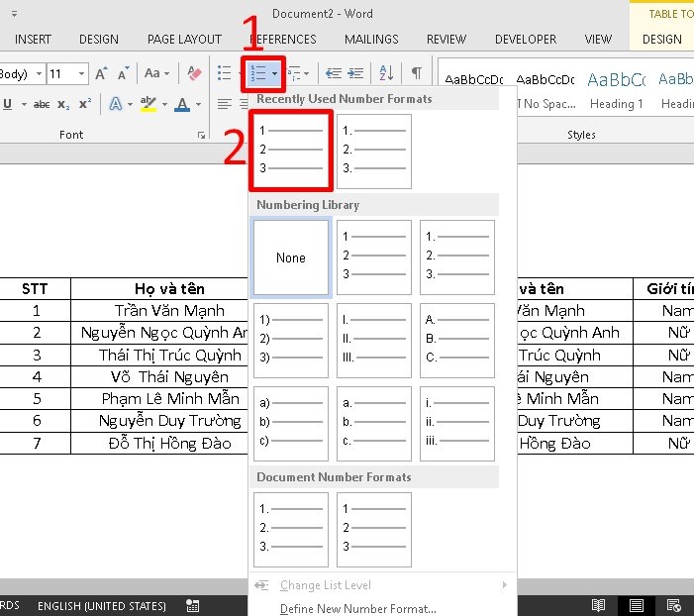Toggle Strikethrough abc formatting
The width and height of the screenshot is (694, 616).
[42, 105]
